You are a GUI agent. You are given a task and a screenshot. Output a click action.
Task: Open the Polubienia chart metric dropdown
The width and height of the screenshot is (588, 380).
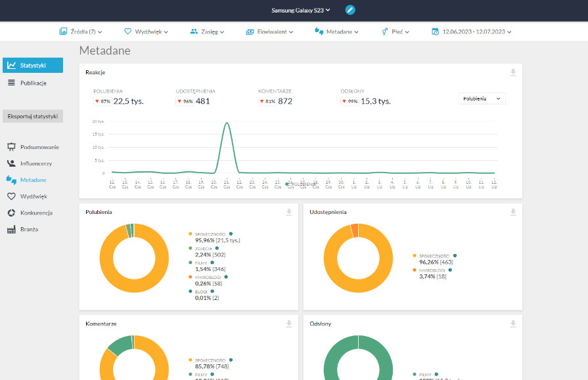[x=482, y=98]
